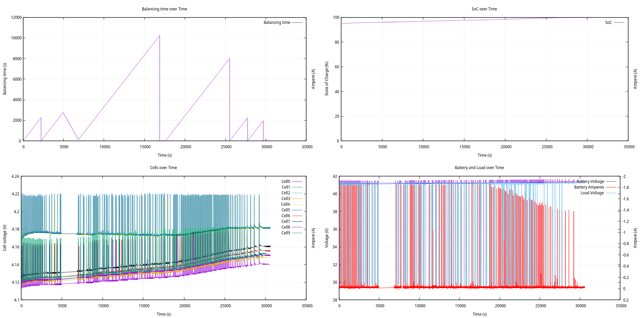Click the 100 tick on SoC y-axis
Screen dimensions: 644x318
pyautogui.click(x=336, y=17)
